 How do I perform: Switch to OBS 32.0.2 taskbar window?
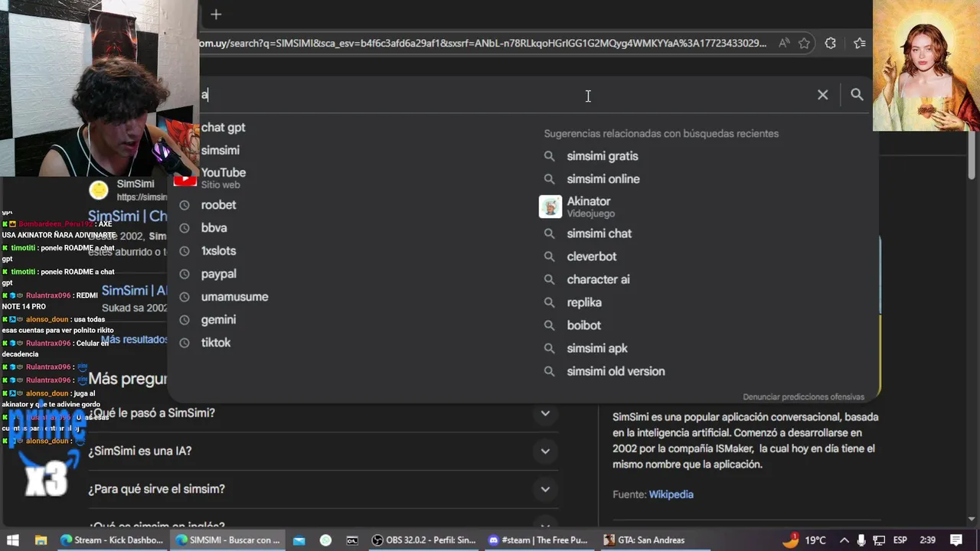[423, 540]
